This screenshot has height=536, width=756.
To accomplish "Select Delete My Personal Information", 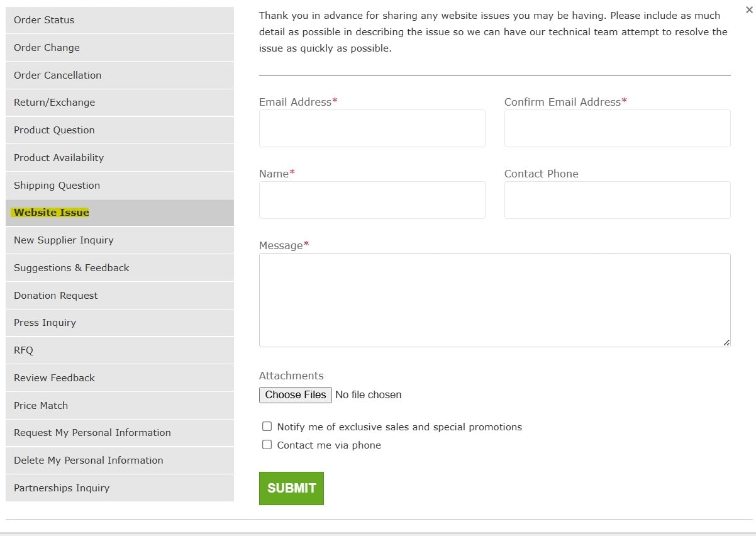I will click(x=120, y=460).
